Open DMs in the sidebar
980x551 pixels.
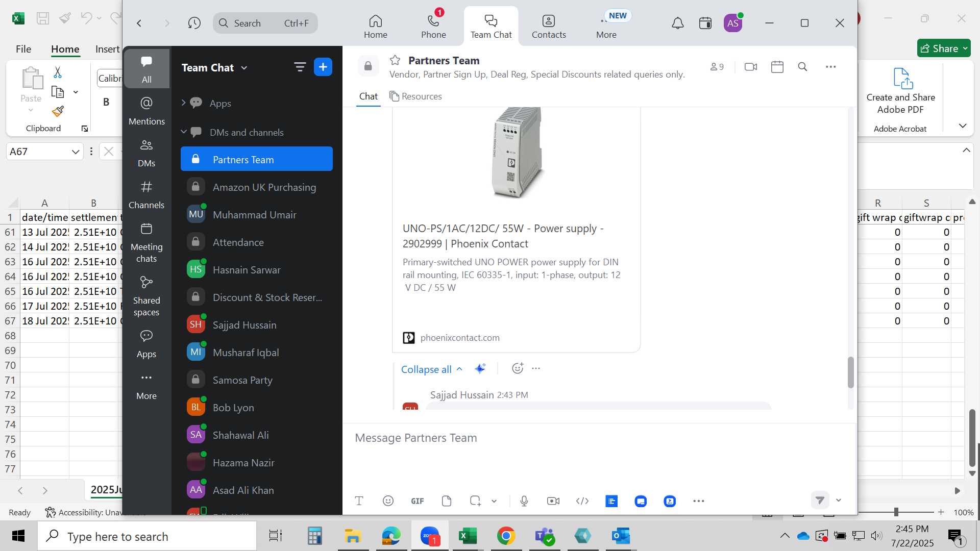pos(146,153)
